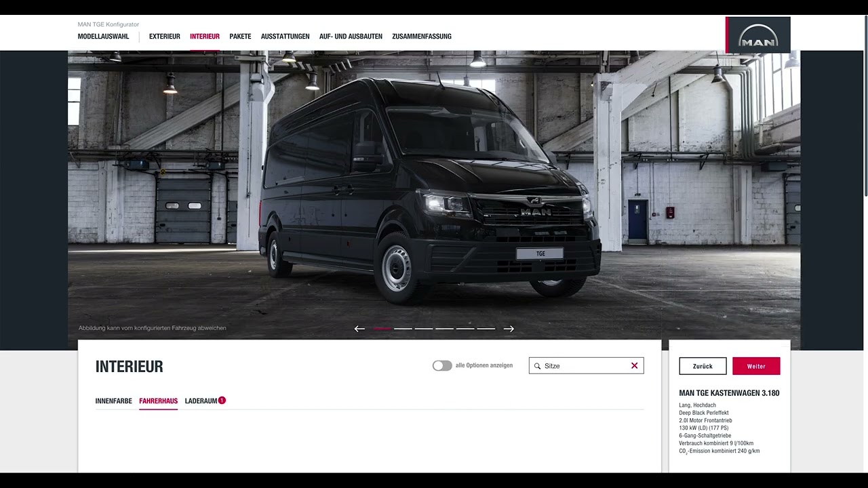Viewport: 868px width, 488px height.
Task: Open the Ausstattungen step
Action: pyautogui.click(x=285, y=37)
